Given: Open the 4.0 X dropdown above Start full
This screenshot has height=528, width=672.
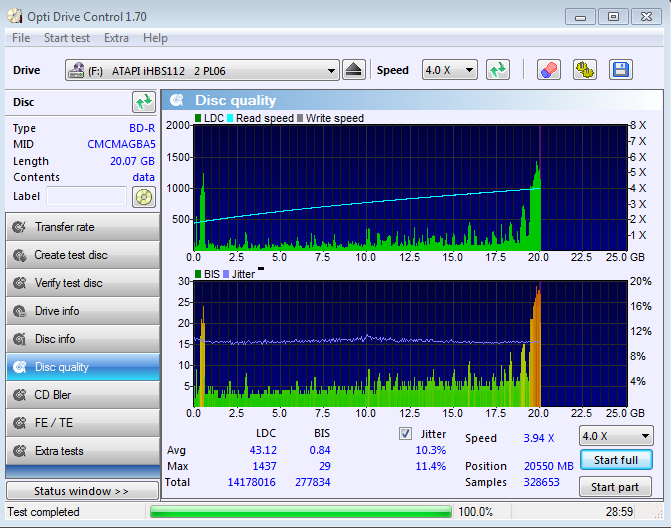Looking at the screenshot, I should (x=616, y=436).
